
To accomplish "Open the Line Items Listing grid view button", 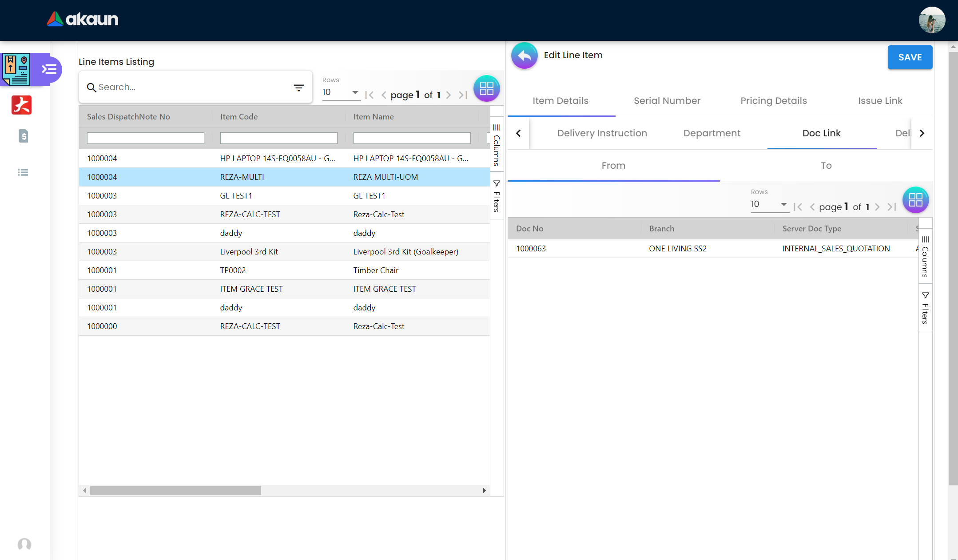I will 486,88.
